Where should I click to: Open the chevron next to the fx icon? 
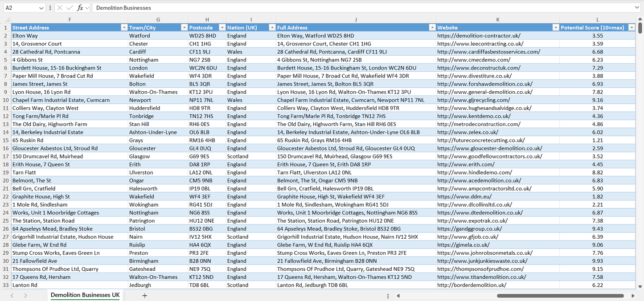click(86, 8)
